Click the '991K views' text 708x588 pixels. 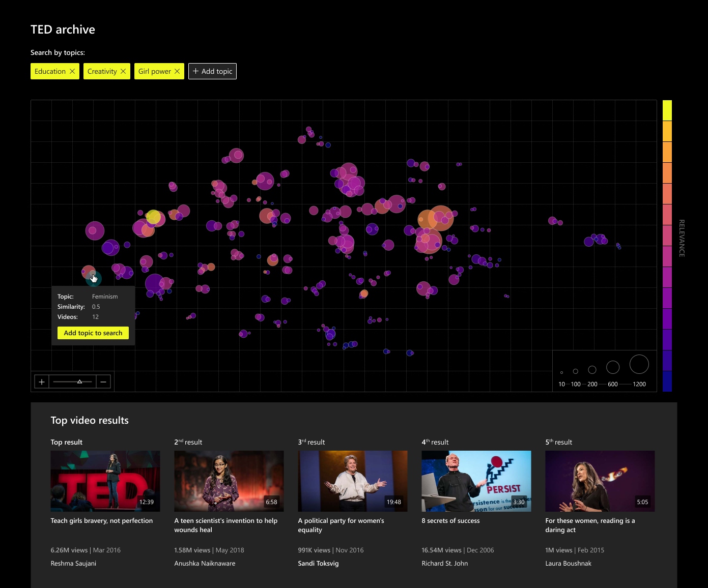315,550
